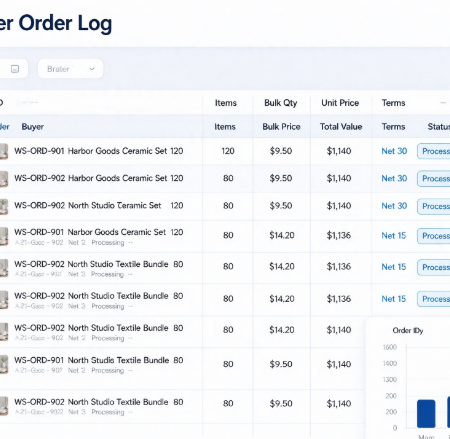Open the Brater dropdown filter
Image resolution: width=450 pixels, height=439 pixels.
pos(70,69)
